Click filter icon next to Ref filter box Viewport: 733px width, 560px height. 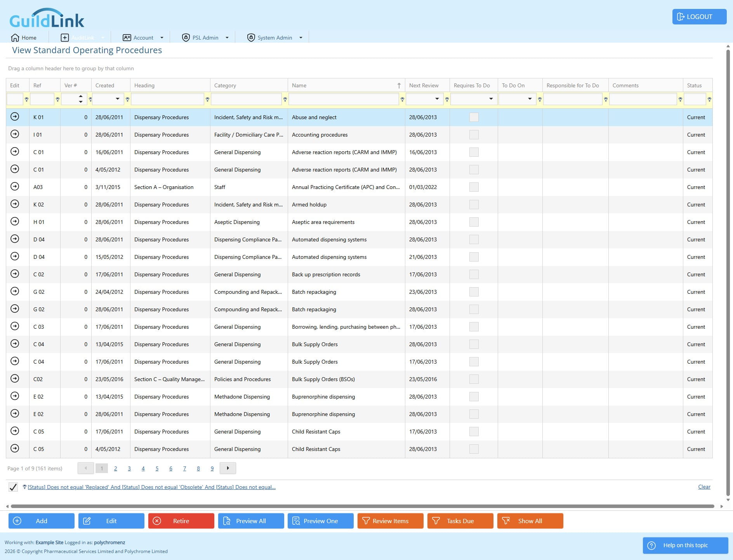click(57, 99)
